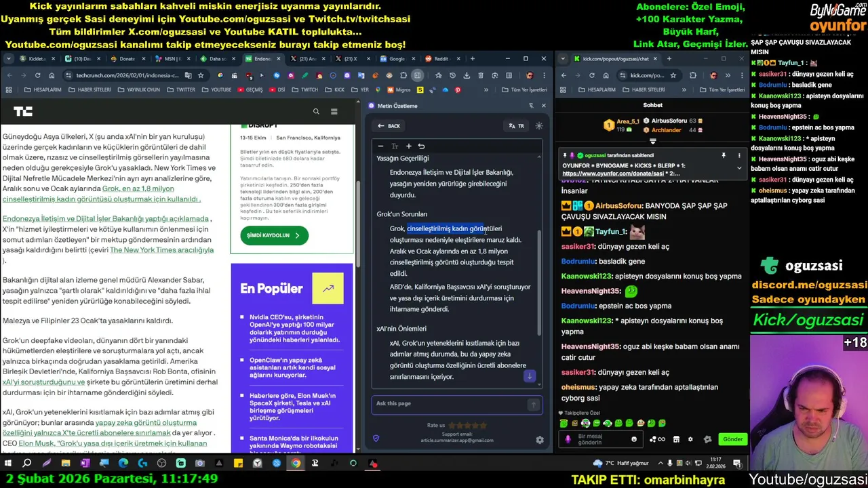The width and height of the screenshot is (868, 488).
Task: Click the En Popüler trending arrow icon
Action: click(328, 288)
